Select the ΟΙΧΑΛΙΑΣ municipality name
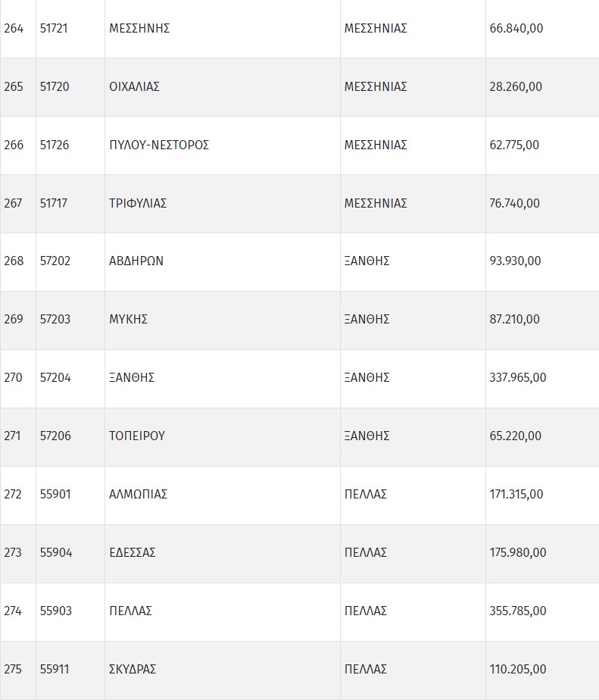This screenshot has width=599, height=700. [134, 87]
